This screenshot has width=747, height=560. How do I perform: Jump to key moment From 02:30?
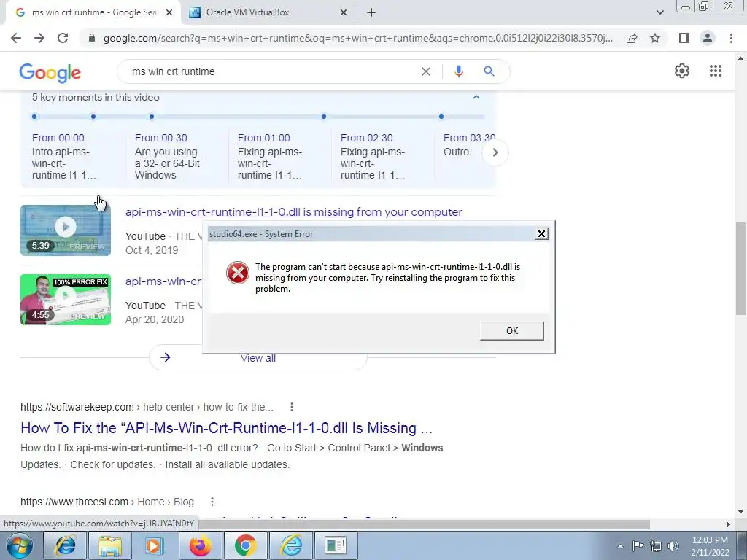coord(367,138)
